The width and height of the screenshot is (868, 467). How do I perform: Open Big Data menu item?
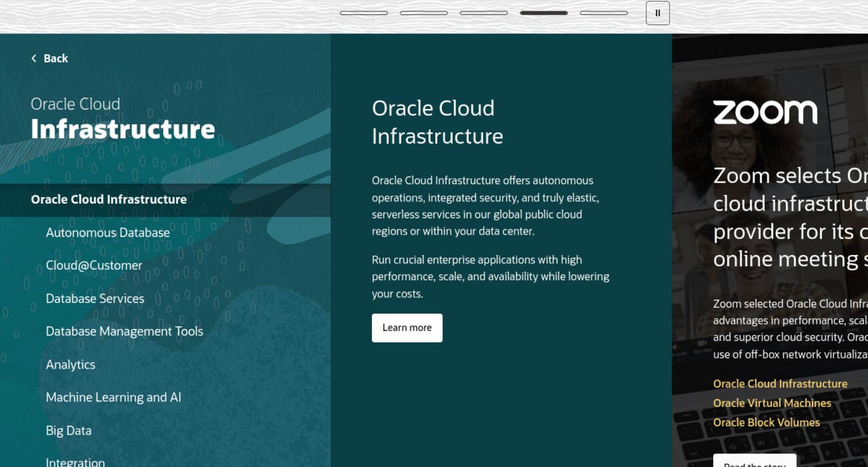point(68,431)
